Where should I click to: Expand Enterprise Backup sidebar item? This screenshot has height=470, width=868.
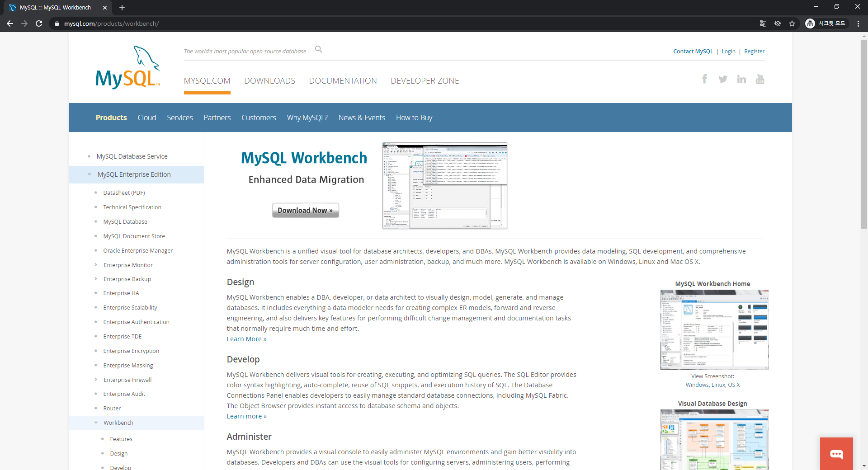pyautogui.click(x=96, y=279)
